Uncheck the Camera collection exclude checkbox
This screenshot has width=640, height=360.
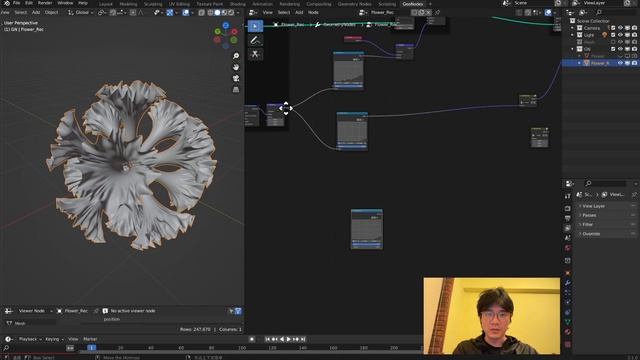click(613, 28)
